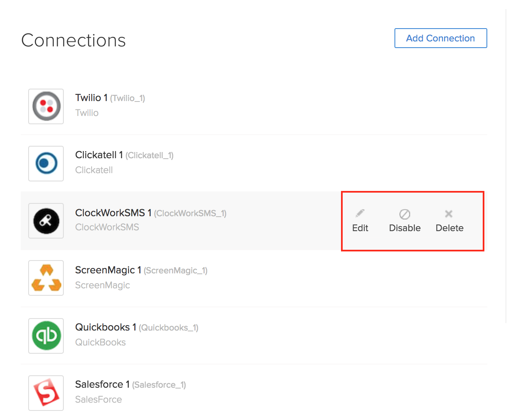Edit the ClockWorkSMS 1 connection label
This screenshot has width=508, height=420.
(360, 228)
